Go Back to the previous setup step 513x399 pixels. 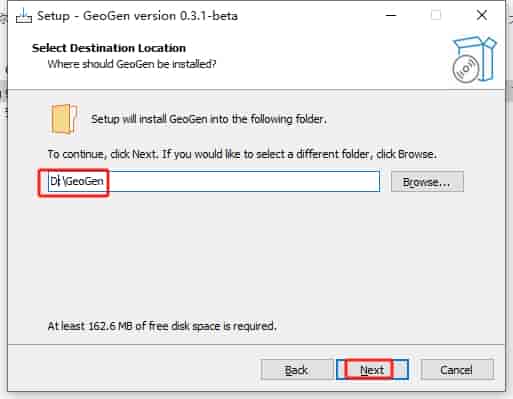[297, 369]
